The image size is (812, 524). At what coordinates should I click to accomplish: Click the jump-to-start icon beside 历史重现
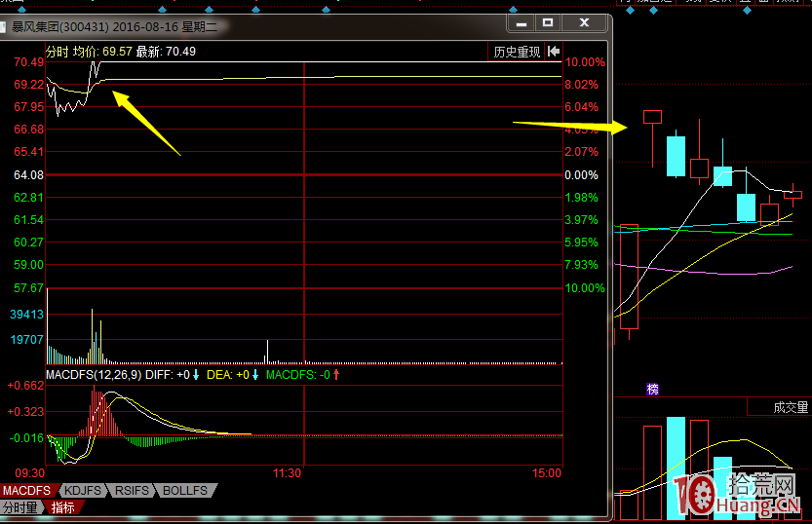coord(554,52)
